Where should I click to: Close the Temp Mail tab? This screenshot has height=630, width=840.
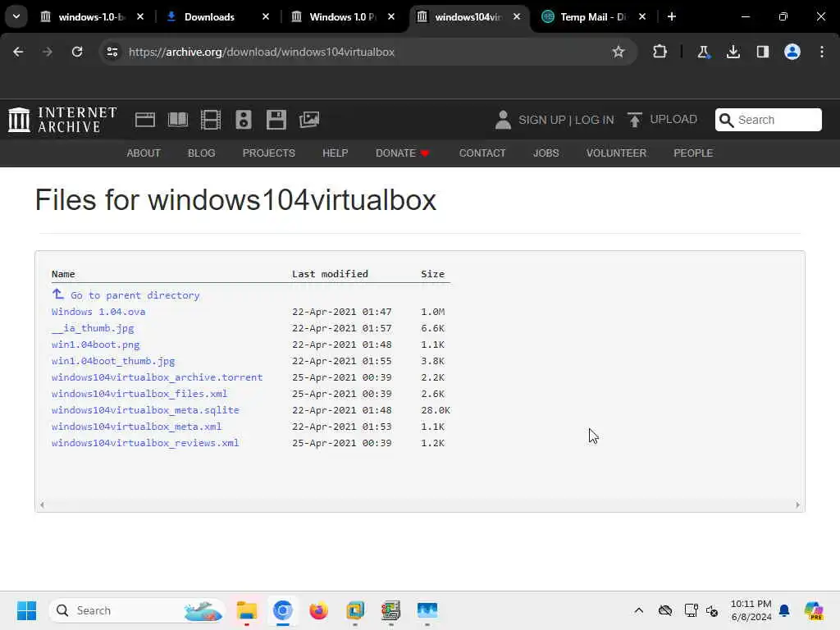pyautogui.click(x=642, y=16)
